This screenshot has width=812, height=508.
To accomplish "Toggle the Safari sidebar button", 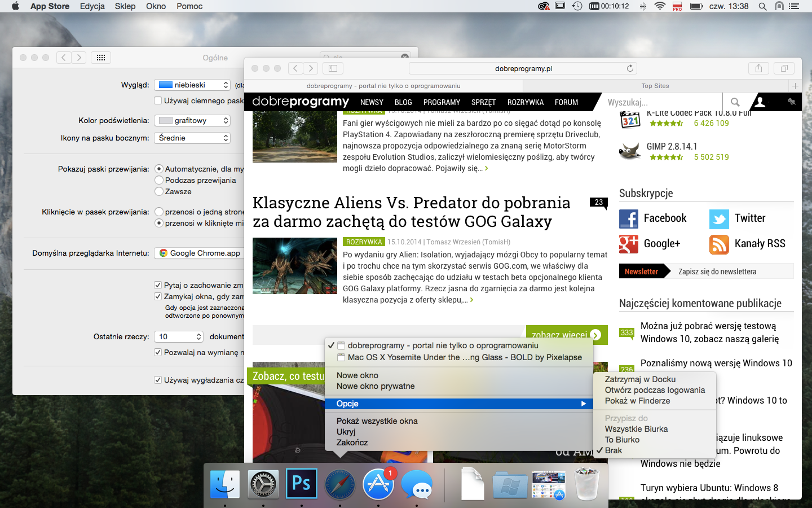I will [333, 68].
